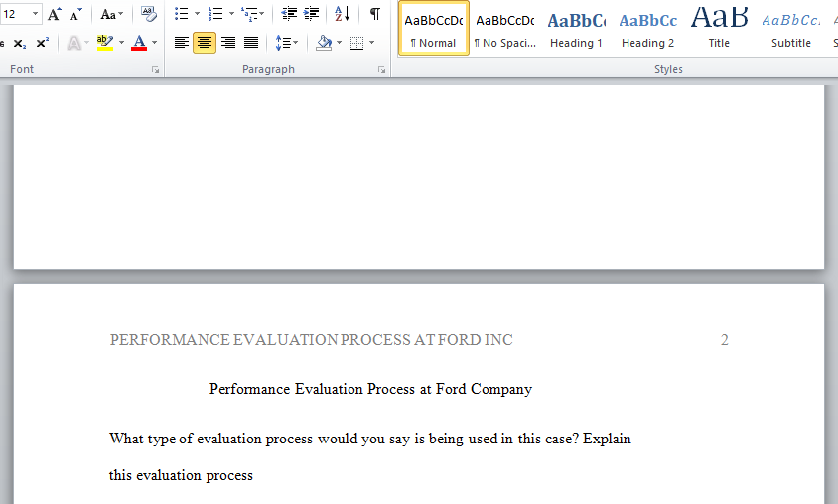The image size is (838, 504).
Task: Open Font dialog launcher
Action: pyautogui.click(x=155, y=69)
